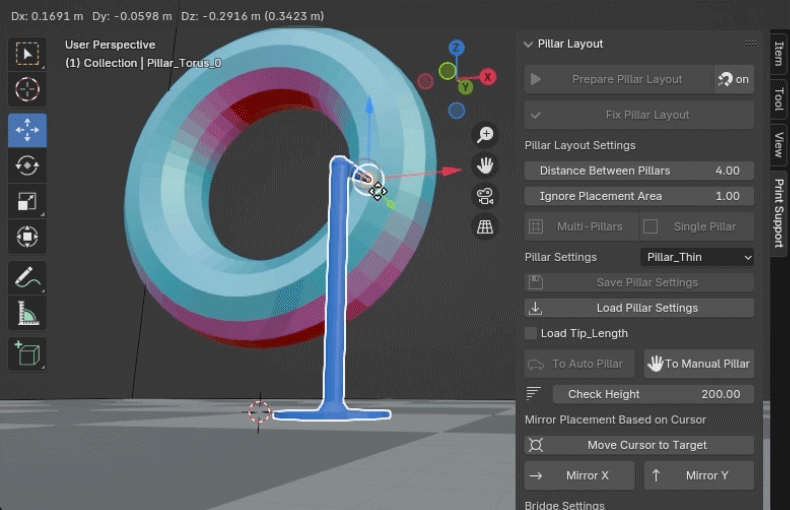
Task: Click the Pillar Layout panel drag grip
Action: [x=751, y=43]
